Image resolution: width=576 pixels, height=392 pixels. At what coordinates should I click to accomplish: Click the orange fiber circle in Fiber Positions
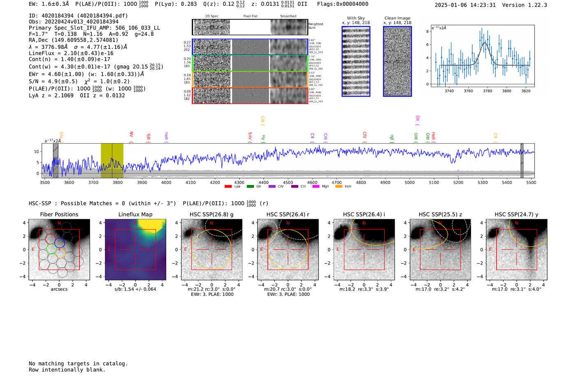tap(60, 253)
